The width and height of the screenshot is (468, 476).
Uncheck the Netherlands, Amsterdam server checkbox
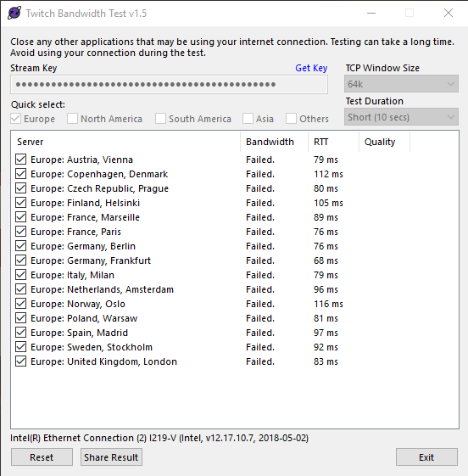[20, 289]
